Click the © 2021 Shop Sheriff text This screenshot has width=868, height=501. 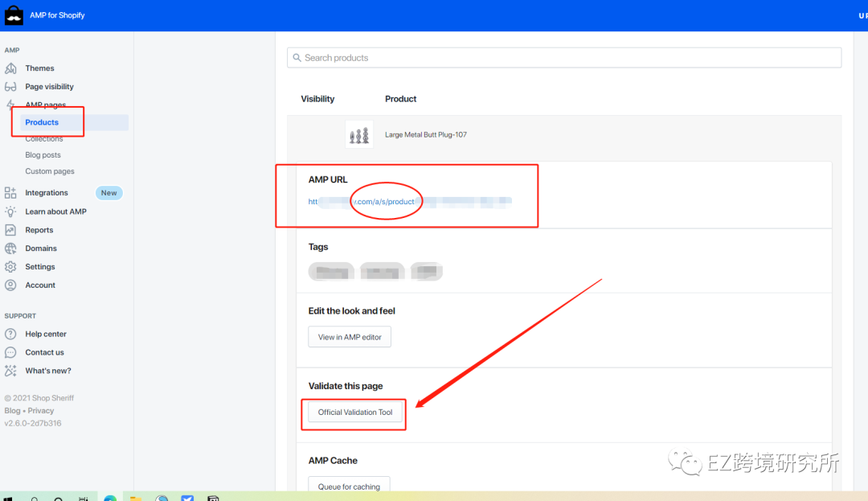point(39,398)
